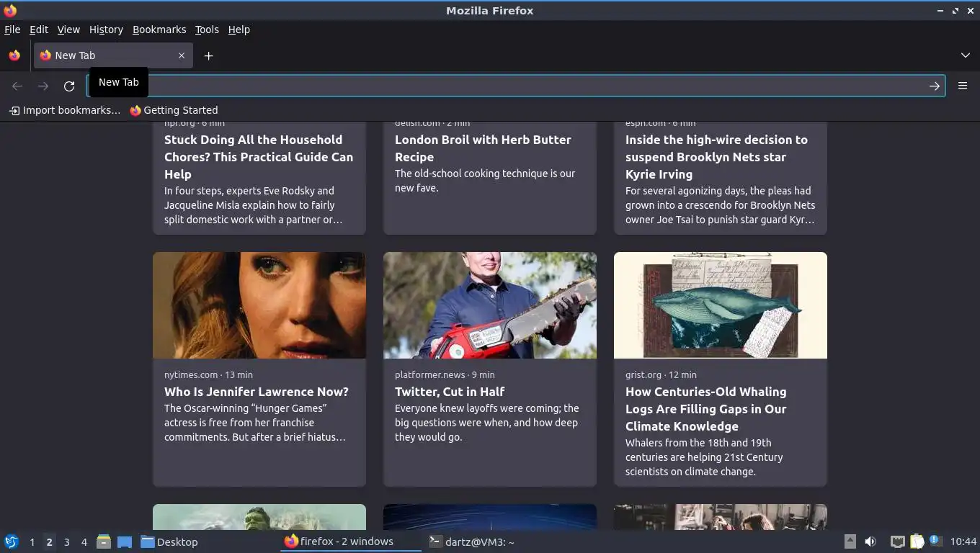The height and width of the screenshot is (553, 980).
Task: Click the blue show desktop icon
Action: [x=124, y=541]
